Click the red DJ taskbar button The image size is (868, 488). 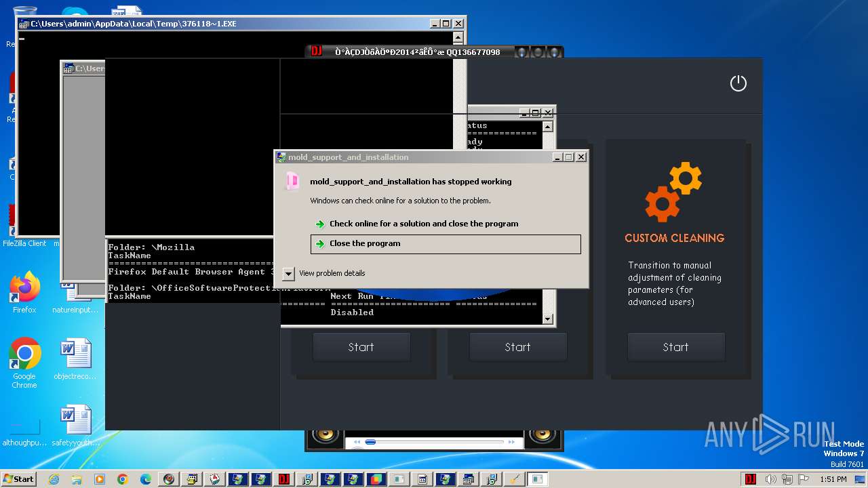coord(284,479)
